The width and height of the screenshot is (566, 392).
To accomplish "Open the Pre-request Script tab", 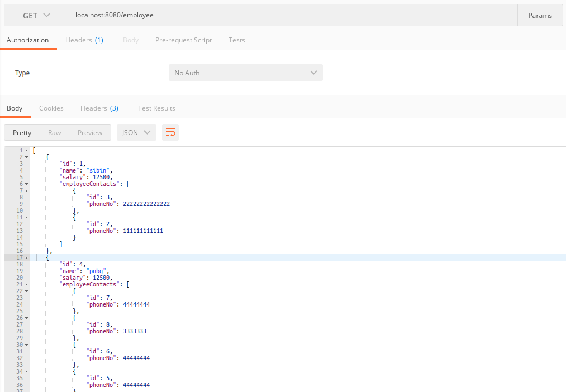I will [184, 40].
